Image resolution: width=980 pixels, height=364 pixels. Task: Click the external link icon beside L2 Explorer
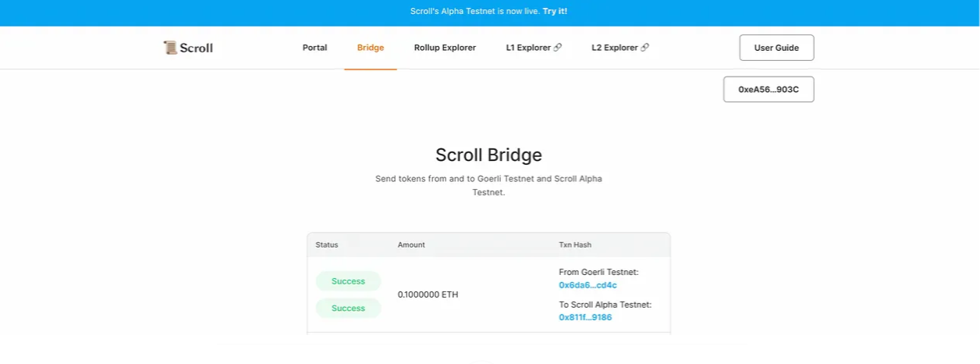pos(644,48)
